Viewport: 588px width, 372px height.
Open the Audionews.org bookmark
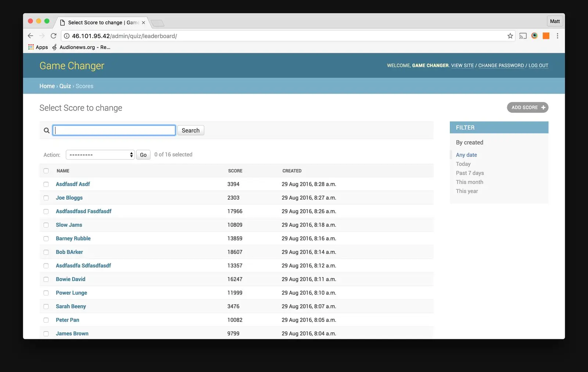tap(81, 47)
